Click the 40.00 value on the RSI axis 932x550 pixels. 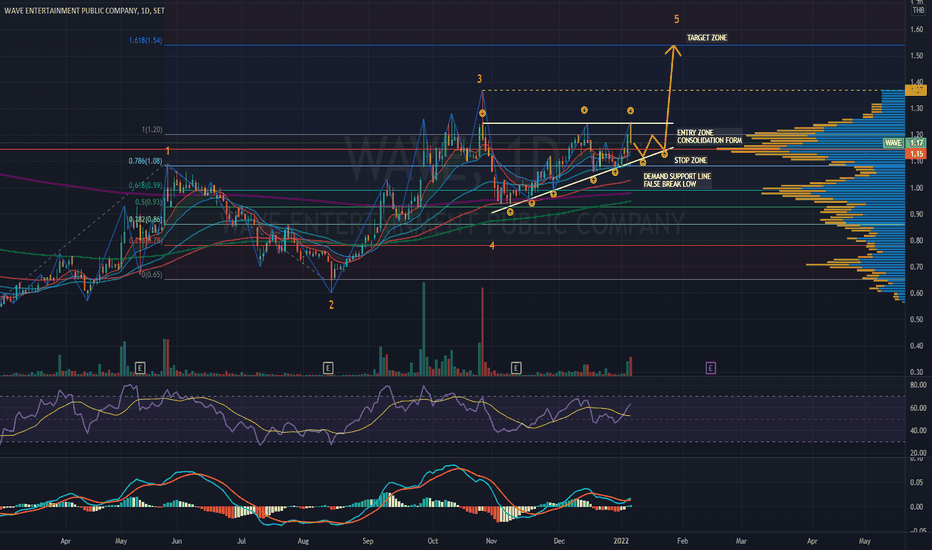pos(918,430)
